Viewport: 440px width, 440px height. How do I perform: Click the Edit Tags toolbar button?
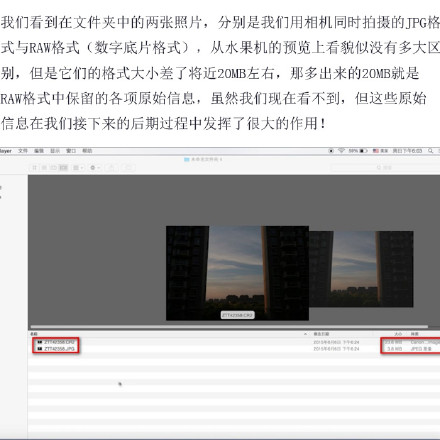point(128,168)
